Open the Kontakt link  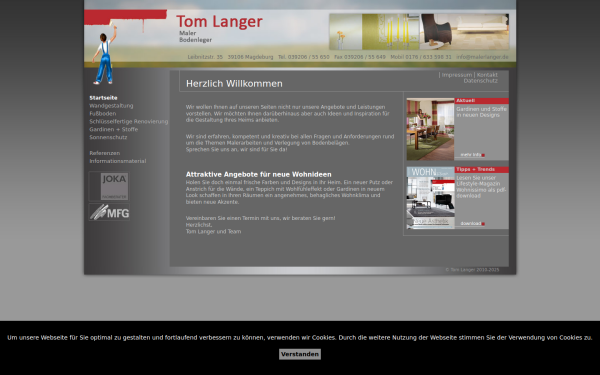coord(487,75)
